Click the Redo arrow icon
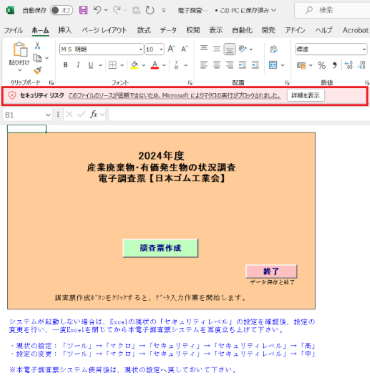The width and height of the screenshot is (370, 381). click(117, 10)
